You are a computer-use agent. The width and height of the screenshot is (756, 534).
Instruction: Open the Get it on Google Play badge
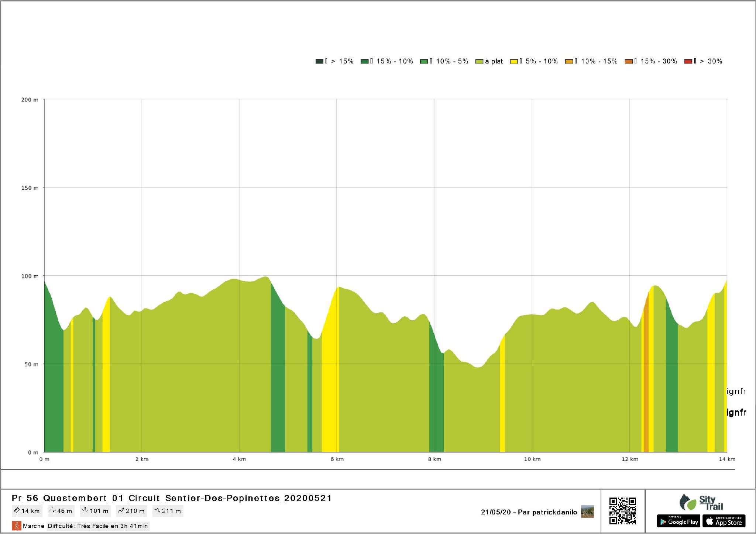coord(678,521)
